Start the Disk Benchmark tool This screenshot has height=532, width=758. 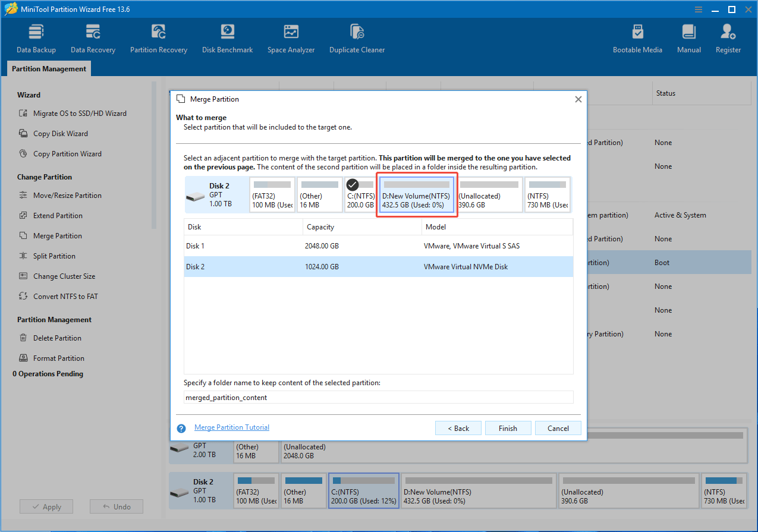(227, 39)
